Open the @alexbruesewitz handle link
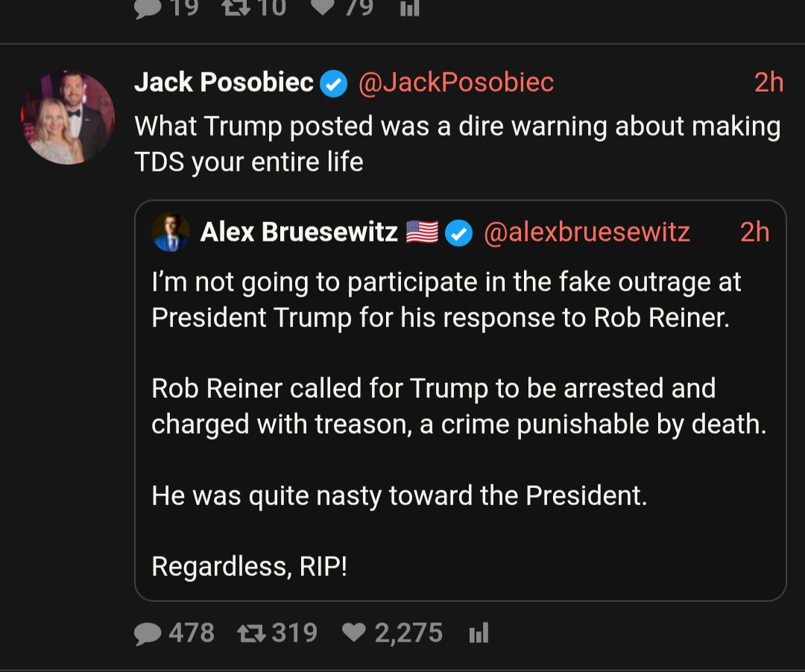This screenshot has width=805, height=672. pyautogui.click(x=587, y=232)
